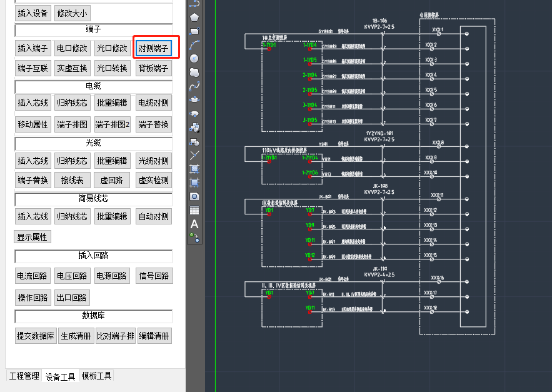Open the 模板工具 tab

click(96, 376)
